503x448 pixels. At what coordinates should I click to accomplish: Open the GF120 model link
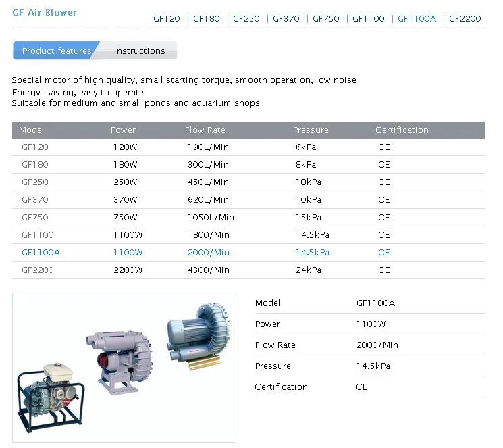[167, 19]
